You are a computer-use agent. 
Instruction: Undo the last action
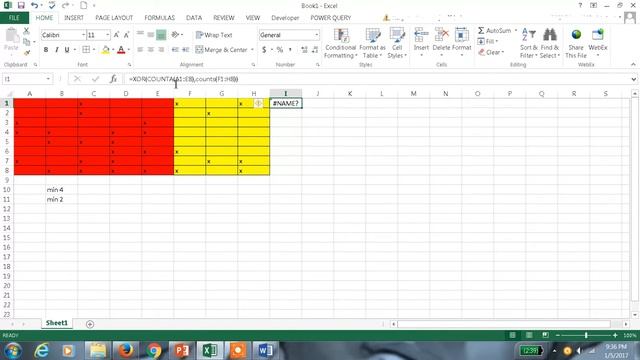34,5
